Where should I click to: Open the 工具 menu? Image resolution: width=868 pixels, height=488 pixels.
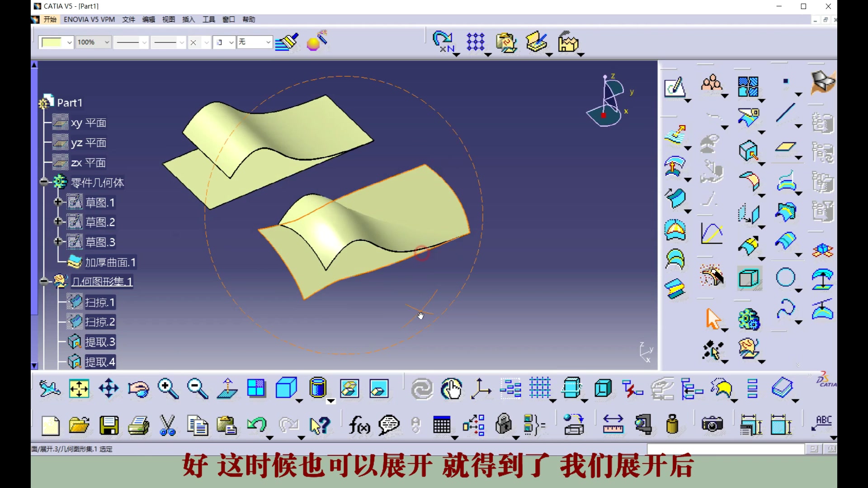click(208, 19)
